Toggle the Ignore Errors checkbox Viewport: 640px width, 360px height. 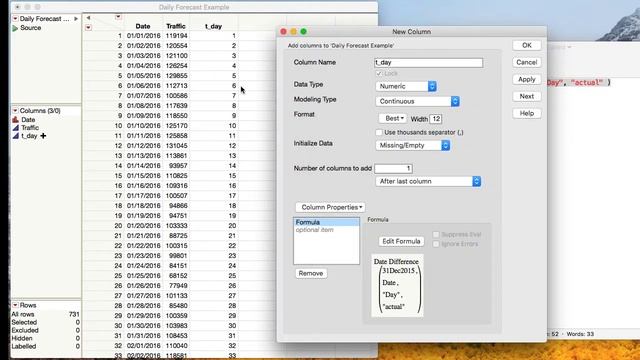click(436, 244)
